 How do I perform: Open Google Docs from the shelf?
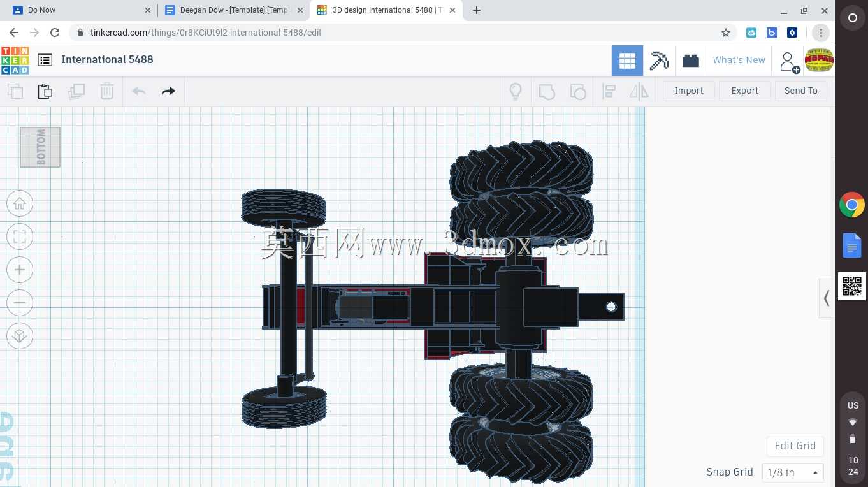tap(852, 245)
